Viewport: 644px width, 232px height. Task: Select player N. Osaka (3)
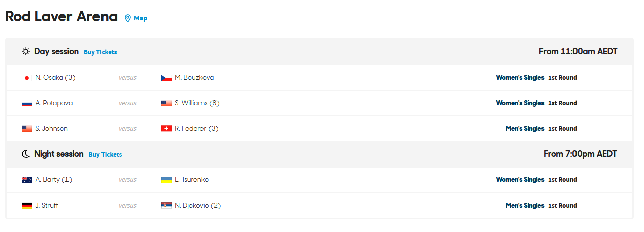pos(55,78)
